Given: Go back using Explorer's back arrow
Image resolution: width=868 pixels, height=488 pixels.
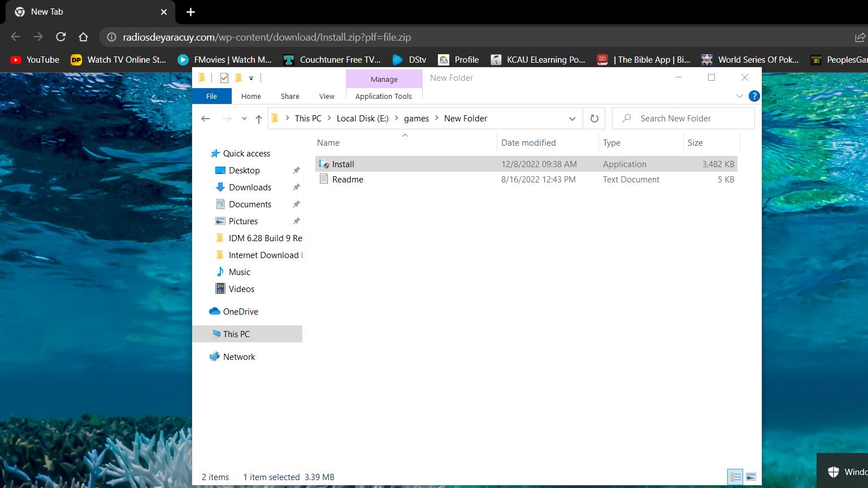Looking at the screenshot, I should click(x=206, y=119).
